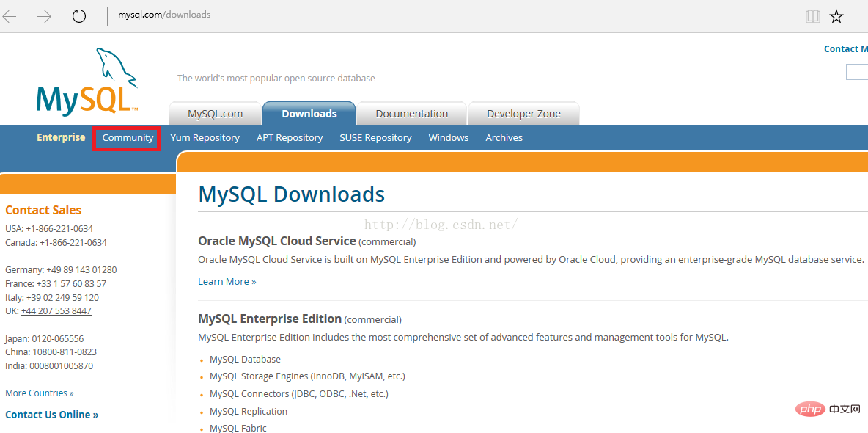Click the open source database tagline

pos(276,79)
